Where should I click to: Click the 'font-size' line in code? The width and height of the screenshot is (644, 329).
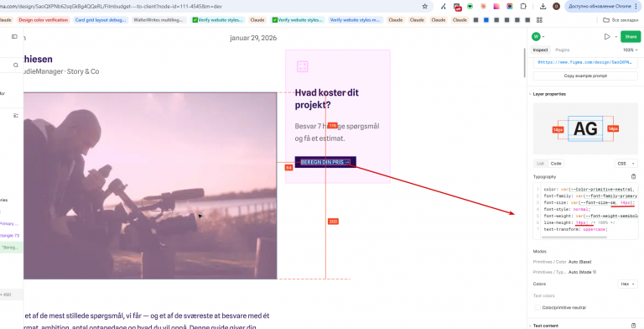coord(589,203)
